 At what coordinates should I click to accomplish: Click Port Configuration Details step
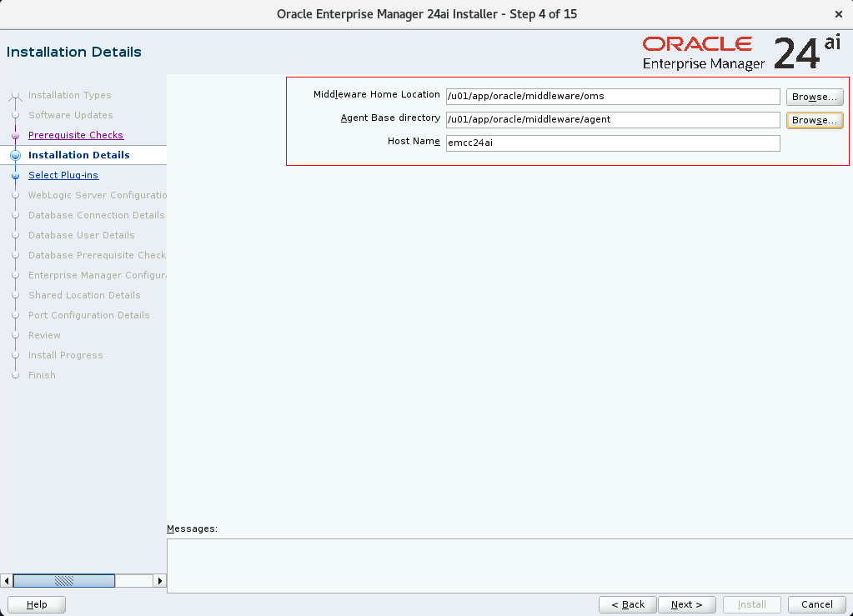[x=88, y=315]
